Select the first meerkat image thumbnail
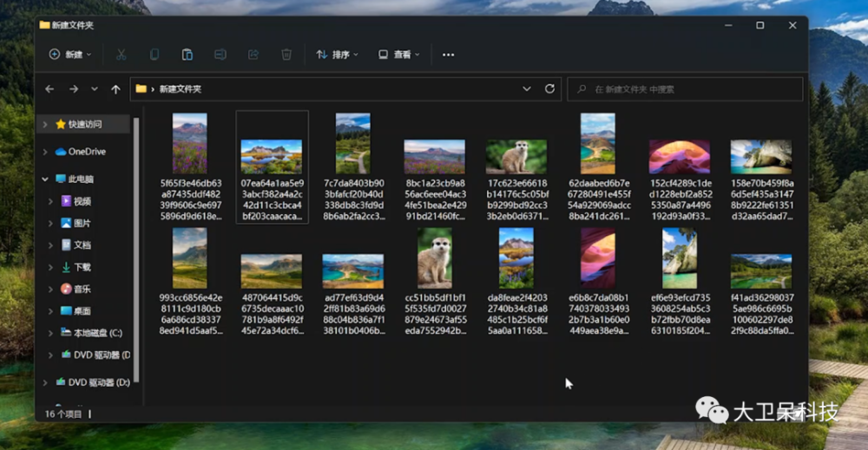The image size is (868, 450). click(x=516, y=157)
